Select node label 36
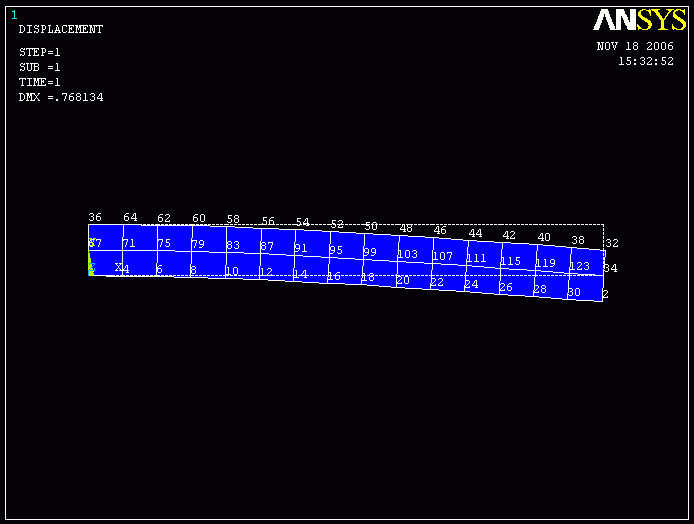The image size is (694, 524). (95, 217)
